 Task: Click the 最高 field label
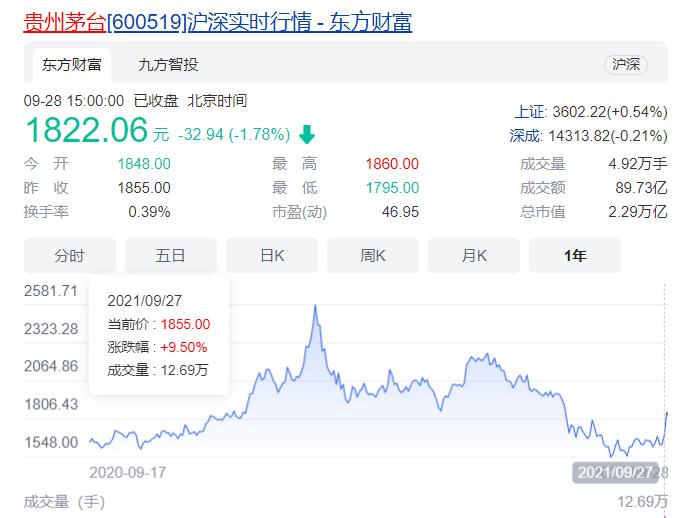[x=294, y=164]
